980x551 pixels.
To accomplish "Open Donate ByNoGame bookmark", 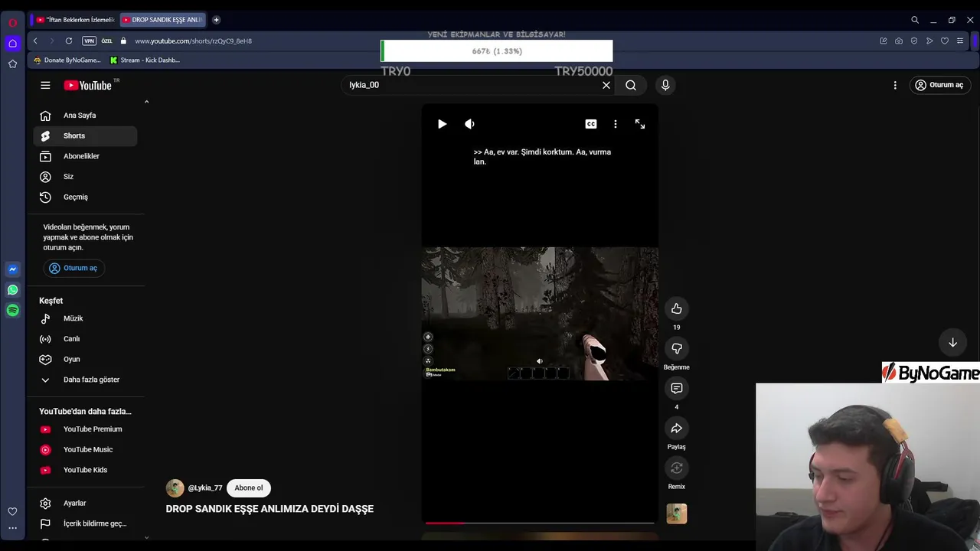I will pyautogui.click(x=67, y=60).
